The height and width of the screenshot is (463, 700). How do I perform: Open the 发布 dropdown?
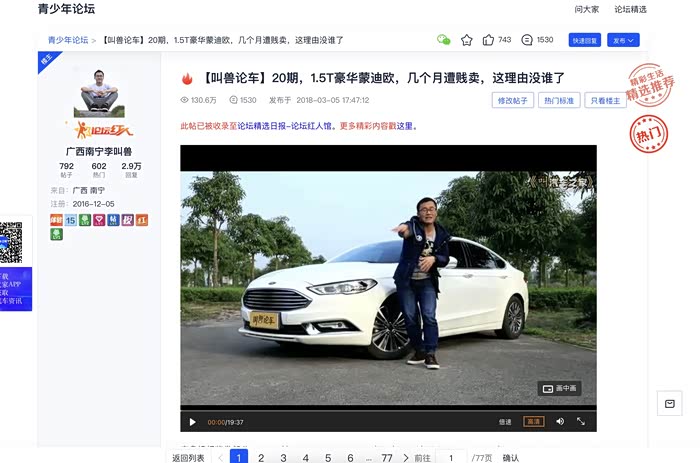tap(623, 40)
